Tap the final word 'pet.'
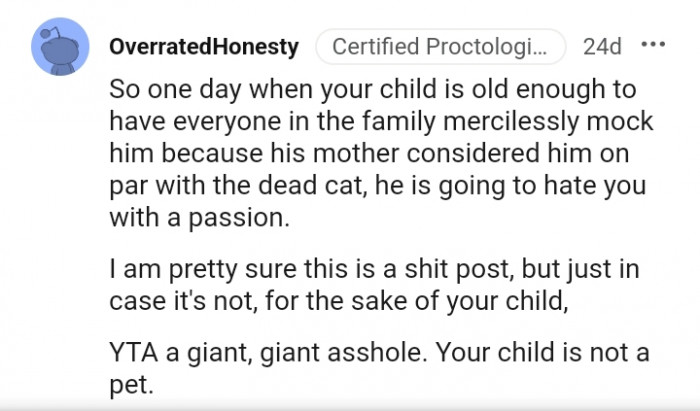Image resolution: width=700 pixels, height=411 pixels. (131, 385)
